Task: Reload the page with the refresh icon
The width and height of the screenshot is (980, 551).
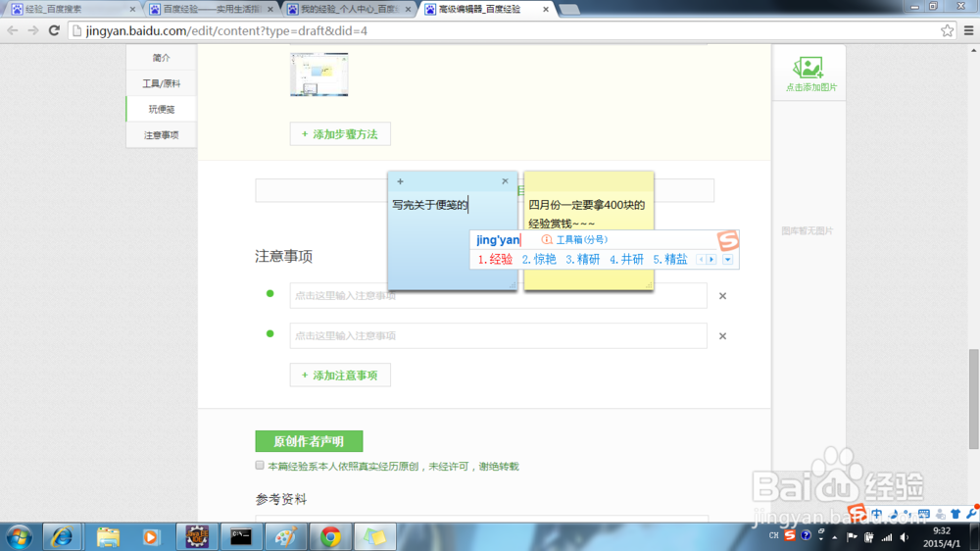Action: click(x=54, y=30)
